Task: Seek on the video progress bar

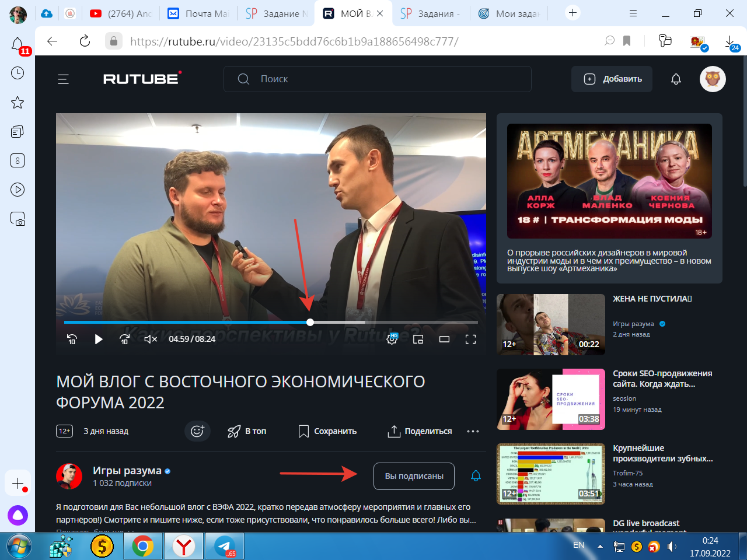Action: [271, 322]
